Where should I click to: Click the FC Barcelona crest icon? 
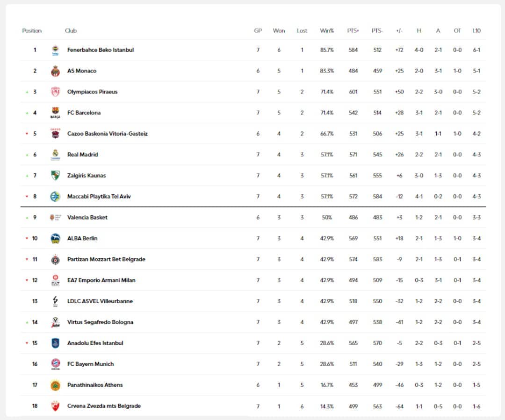click(x=55, y=113)
